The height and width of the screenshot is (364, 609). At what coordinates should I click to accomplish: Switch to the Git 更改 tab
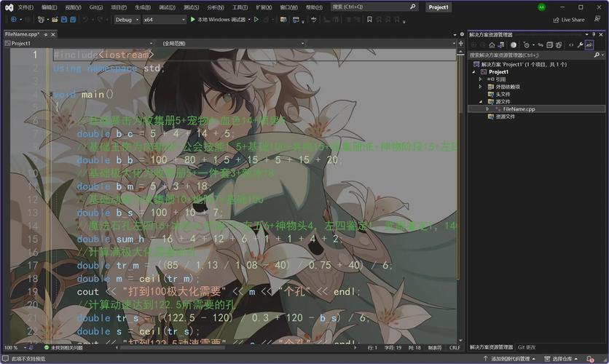[x=527, y=347]
